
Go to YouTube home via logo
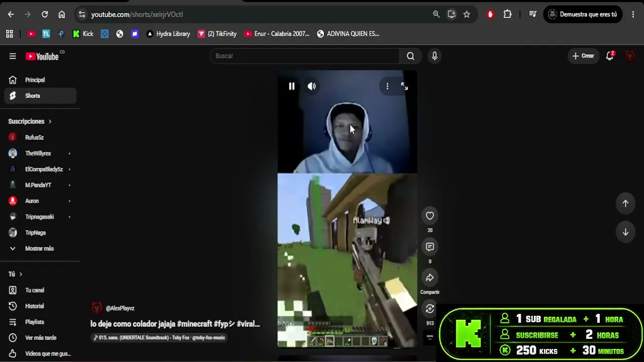[x=42, y=56]
